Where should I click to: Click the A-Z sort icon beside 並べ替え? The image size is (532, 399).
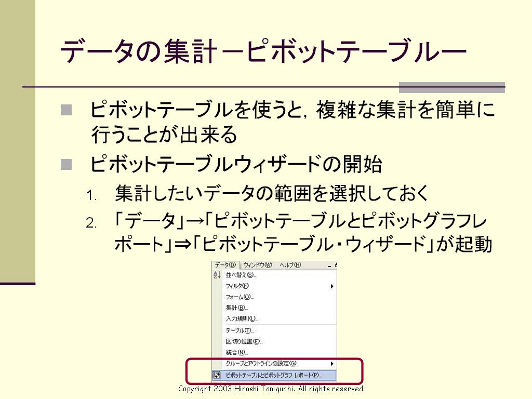click(217, 275)
